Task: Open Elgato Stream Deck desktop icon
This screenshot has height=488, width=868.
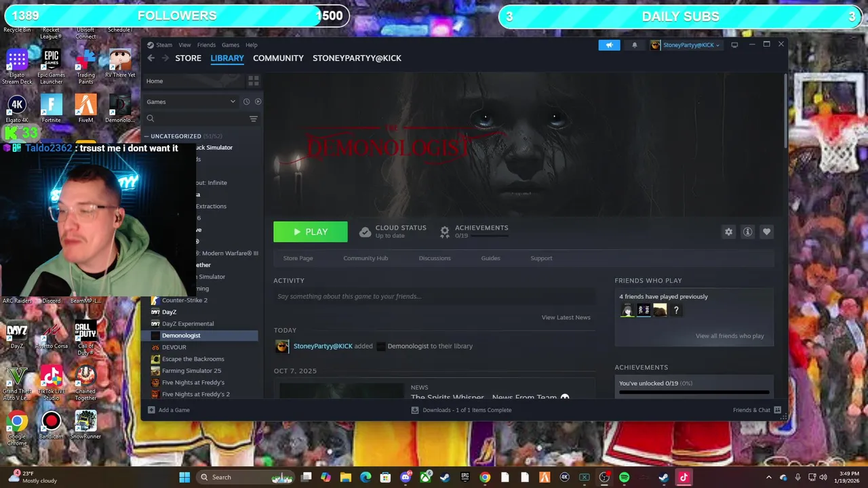Action: pyautogui.click(x=17, y=66)
